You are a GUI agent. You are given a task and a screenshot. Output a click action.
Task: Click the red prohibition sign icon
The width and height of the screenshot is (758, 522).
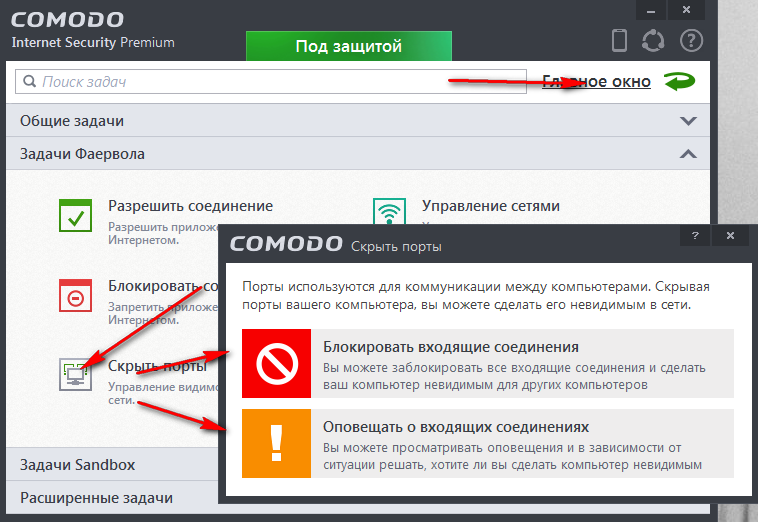[277, 363]
